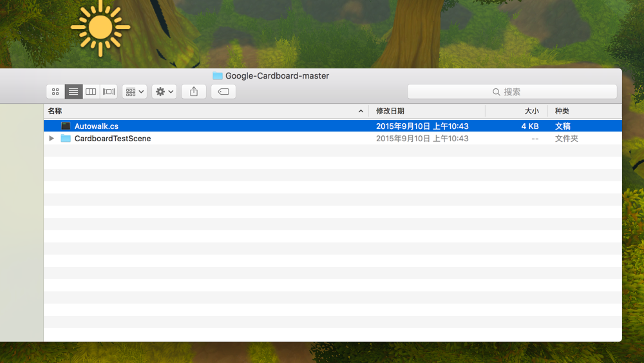Open the gear action menu
The width and height of the screenshot is (644, 363).
tap(164, 92)
